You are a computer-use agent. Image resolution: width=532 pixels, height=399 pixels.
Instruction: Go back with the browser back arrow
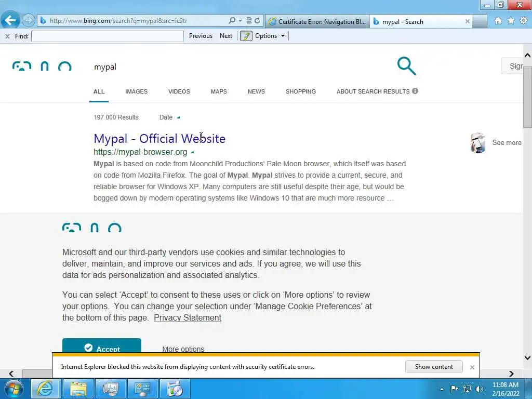[x=10, y=20]
